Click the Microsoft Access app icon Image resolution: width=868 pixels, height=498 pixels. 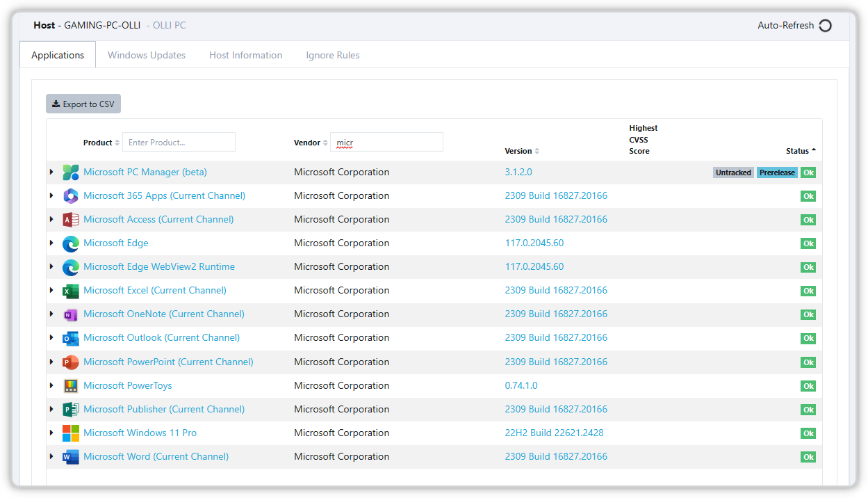click(71, 220)
